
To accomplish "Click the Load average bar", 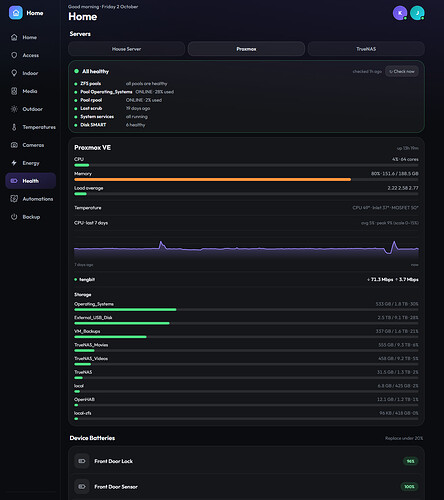I will 246,194.
